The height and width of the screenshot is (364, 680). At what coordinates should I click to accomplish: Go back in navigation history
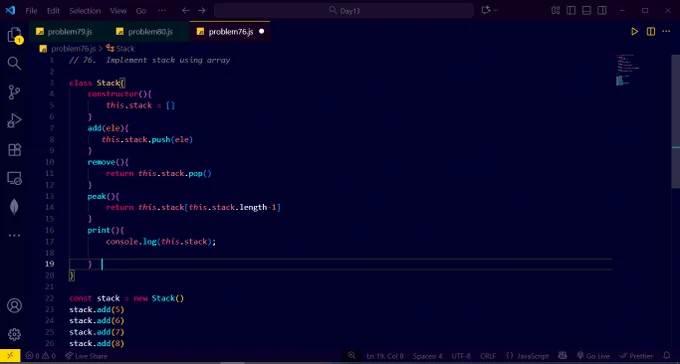pos(186,10)
